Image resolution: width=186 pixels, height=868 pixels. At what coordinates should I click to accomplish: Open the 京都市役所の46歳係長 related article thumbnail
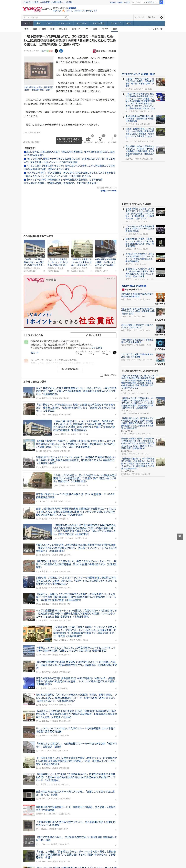[x=105, y=248]
